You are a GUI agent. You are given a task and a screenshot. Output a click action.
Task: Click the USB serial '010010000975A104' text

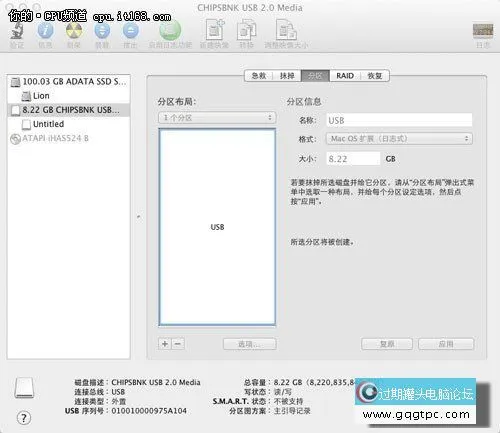pos(149,411)
